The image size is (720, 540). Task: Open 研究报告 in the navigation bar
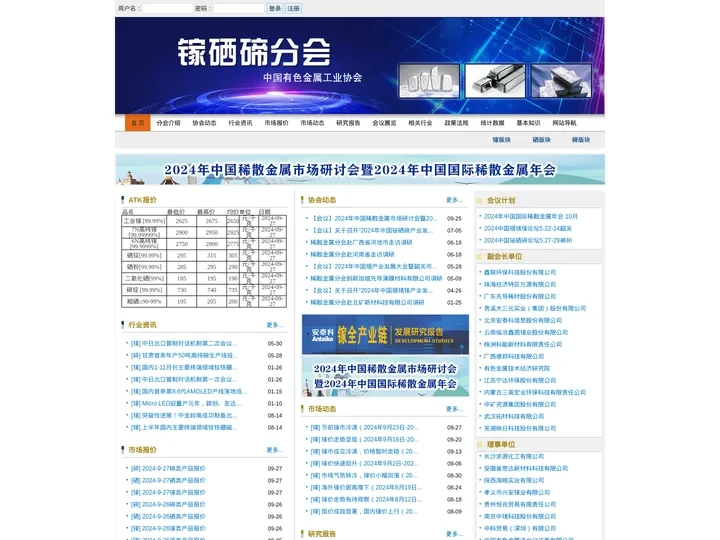[348, 123]
